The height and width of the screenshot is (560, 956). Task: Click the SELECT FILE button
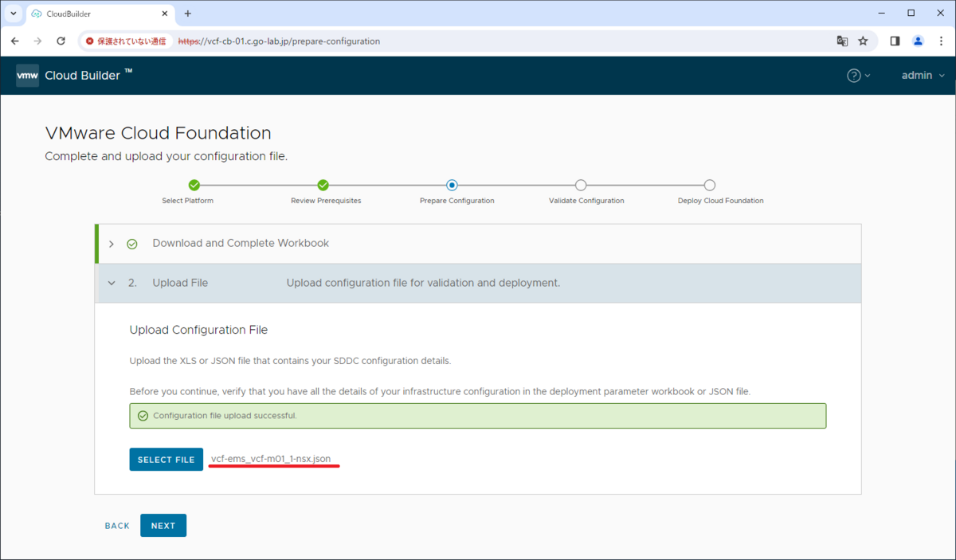click(167, 460)
